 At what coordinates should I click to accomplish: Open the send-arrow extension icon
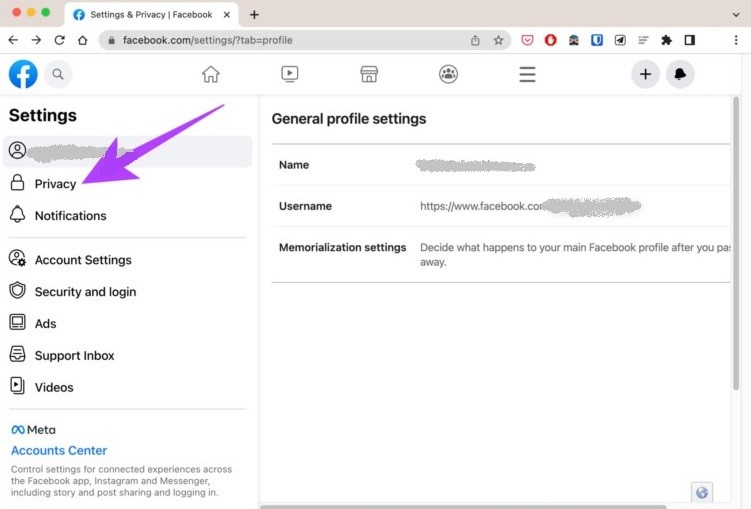620,40
